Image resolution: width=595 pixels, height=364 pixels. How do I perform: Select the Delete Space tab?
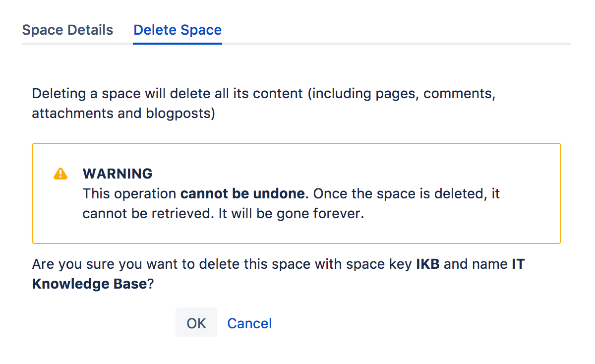pyautogui.click(x=178, y=30)
